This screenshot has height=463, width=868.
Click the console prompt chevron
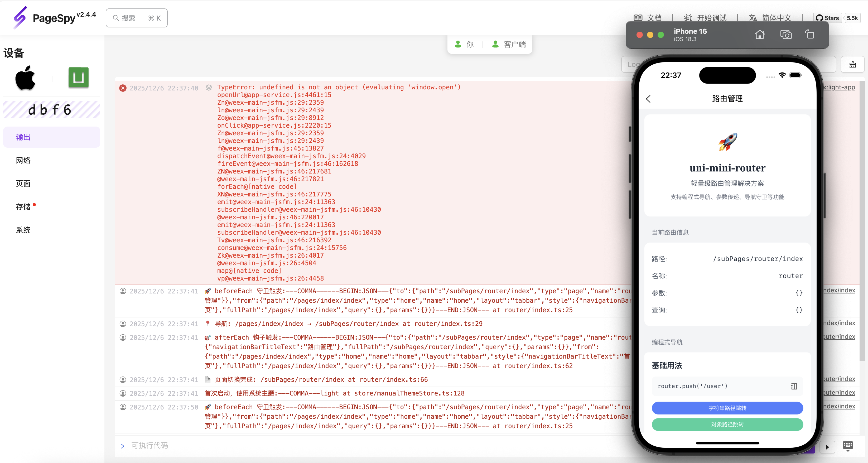[x=122, y=446]
